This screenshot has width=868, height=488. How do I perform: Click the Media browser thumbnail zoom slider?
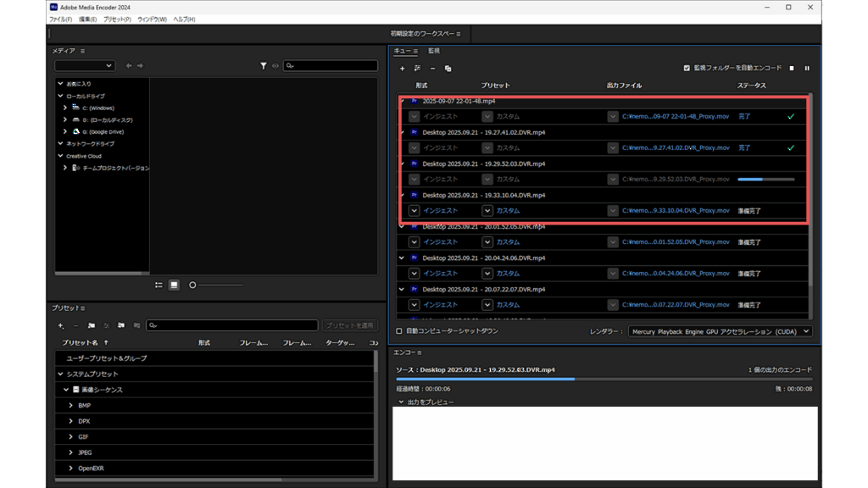tap(192, 285)
